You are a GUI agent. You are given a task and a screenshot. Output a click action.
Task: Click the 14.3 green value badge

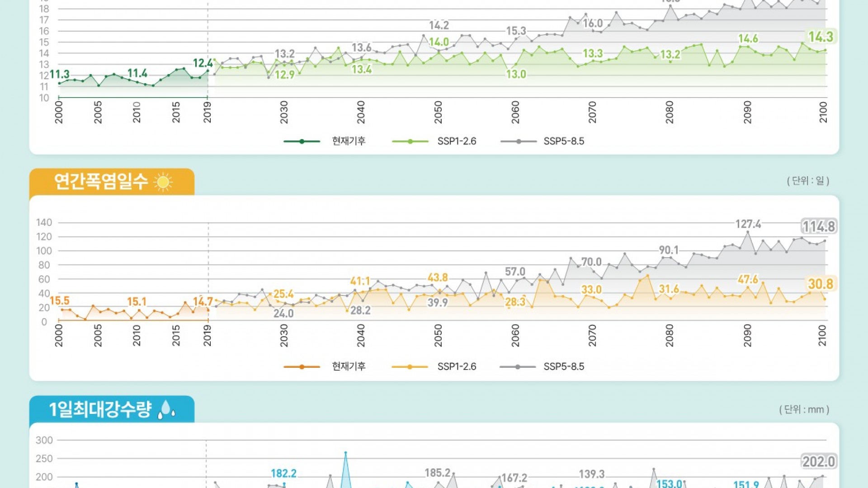[x=820, y=37]
